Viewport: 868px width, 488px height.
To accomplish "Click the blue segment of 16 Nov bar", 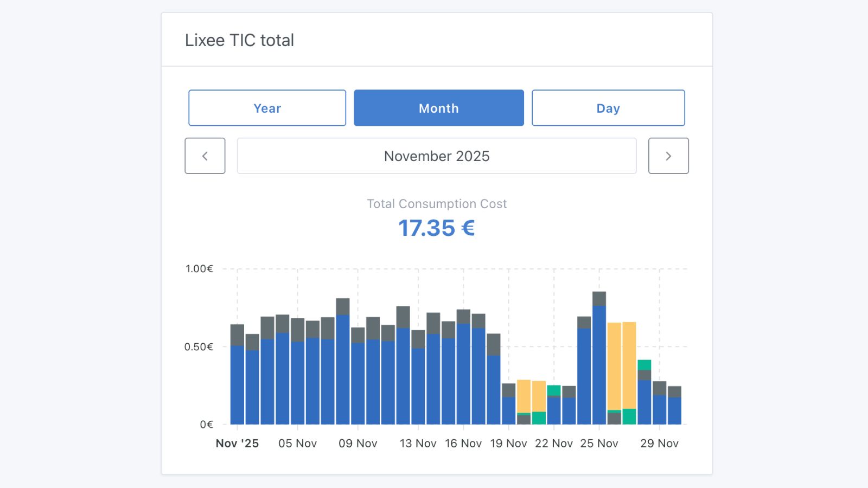I will point(463,374).
